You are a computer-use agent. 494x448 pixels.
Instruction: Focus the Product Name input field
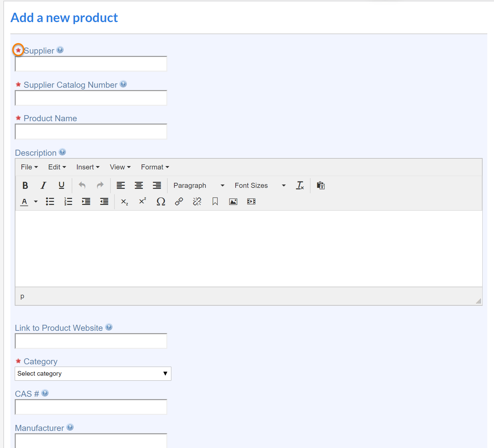click(x=91, y=132)
